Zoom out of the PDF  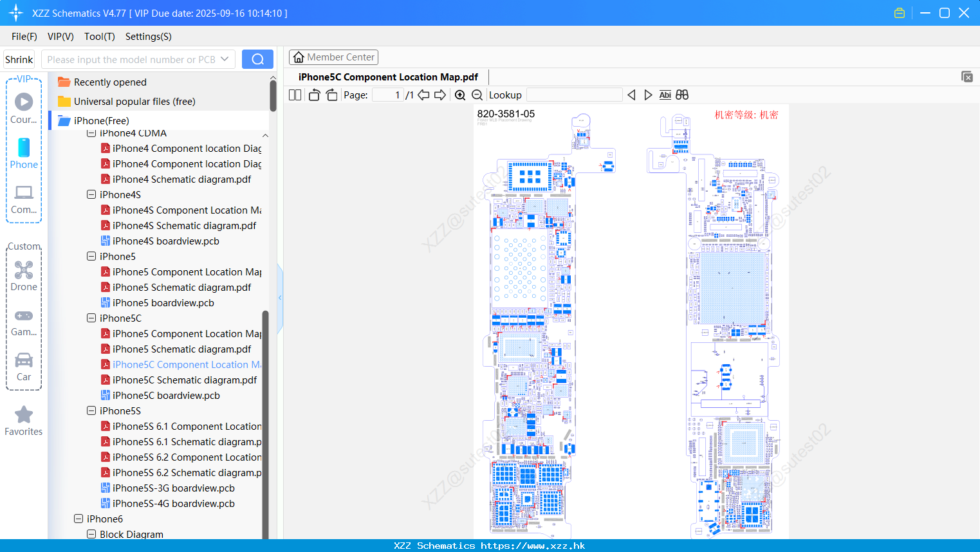477,95
